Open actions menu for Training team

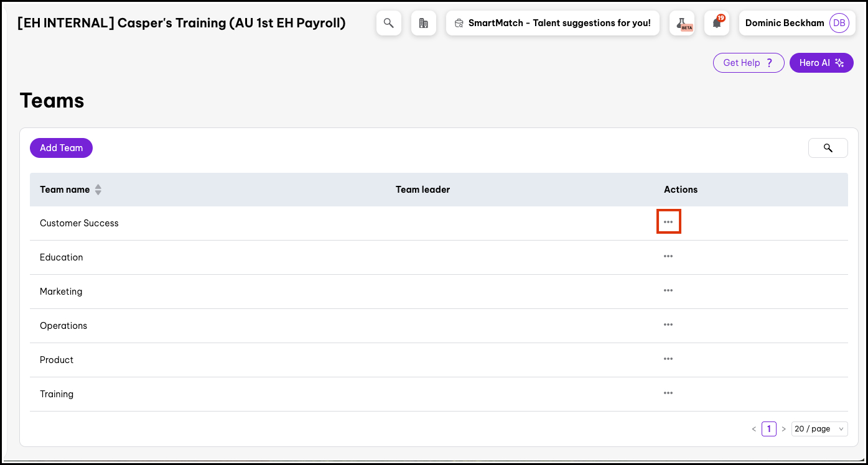668,393
